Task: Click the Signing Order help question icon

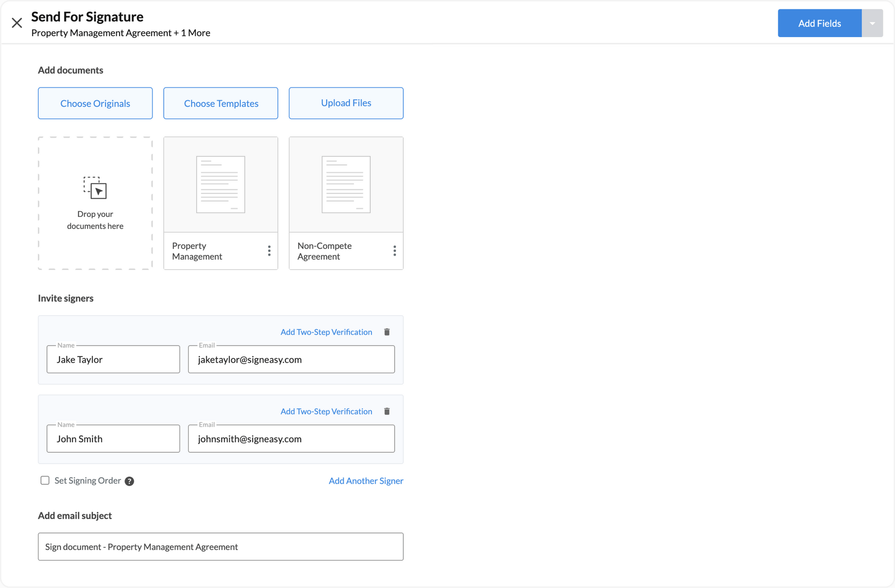Action: click(129, 481)
